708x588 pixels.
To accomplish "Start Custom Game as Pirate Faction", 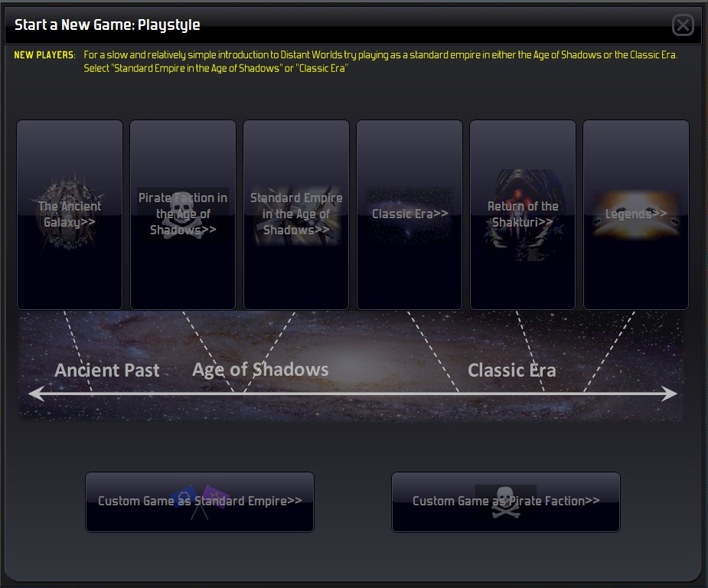I will [506, 502].
